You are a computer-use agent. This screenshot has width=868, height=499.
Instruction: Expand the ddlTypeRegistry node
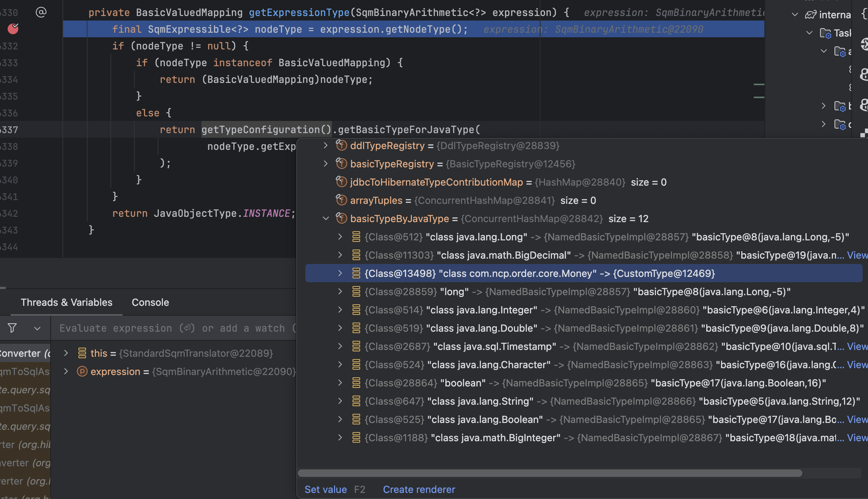[x=326, y=145]
